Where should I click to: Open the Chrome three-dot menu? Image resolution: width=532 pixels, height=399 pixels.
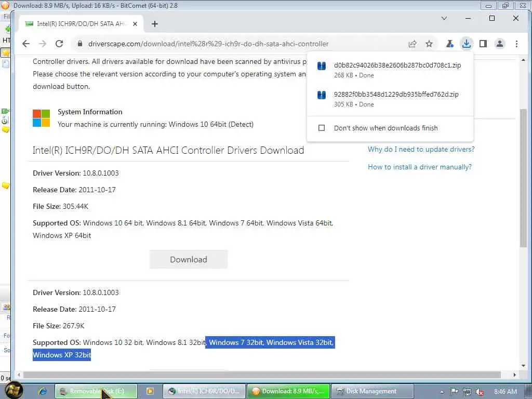click(516, 44)
